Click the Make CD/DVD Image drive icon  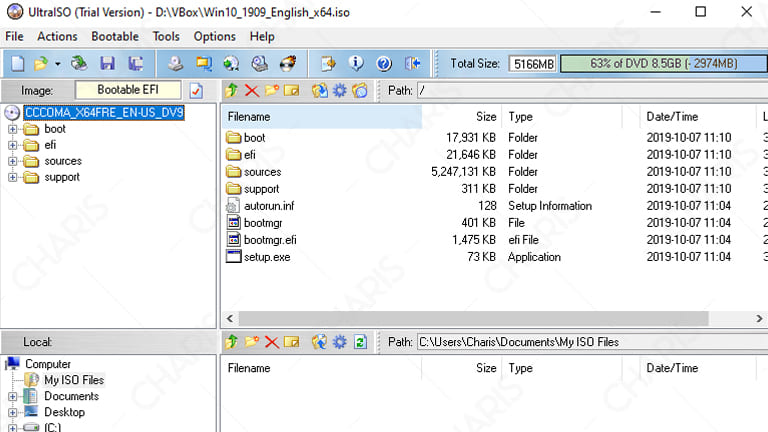[x=175, y=63]
